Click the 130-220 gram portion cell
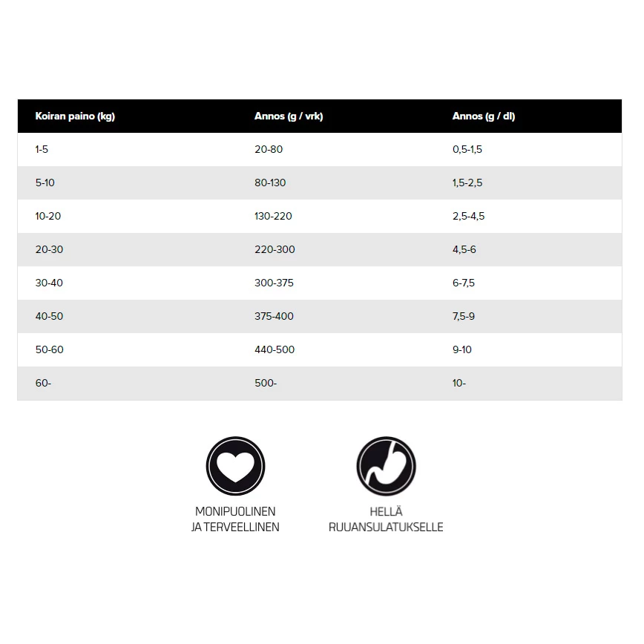This screenshot has height=644, width=644. coord(273,217)
